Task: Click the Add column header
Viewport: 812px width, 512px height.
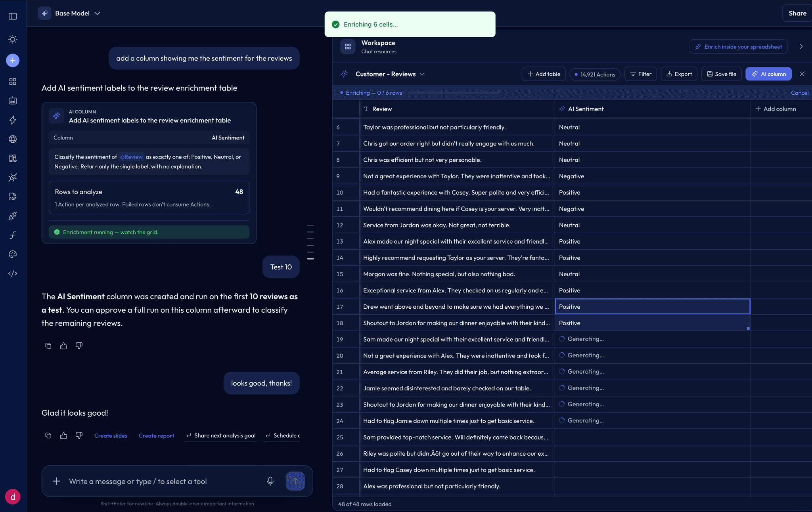Action: (x=776, y=109)
